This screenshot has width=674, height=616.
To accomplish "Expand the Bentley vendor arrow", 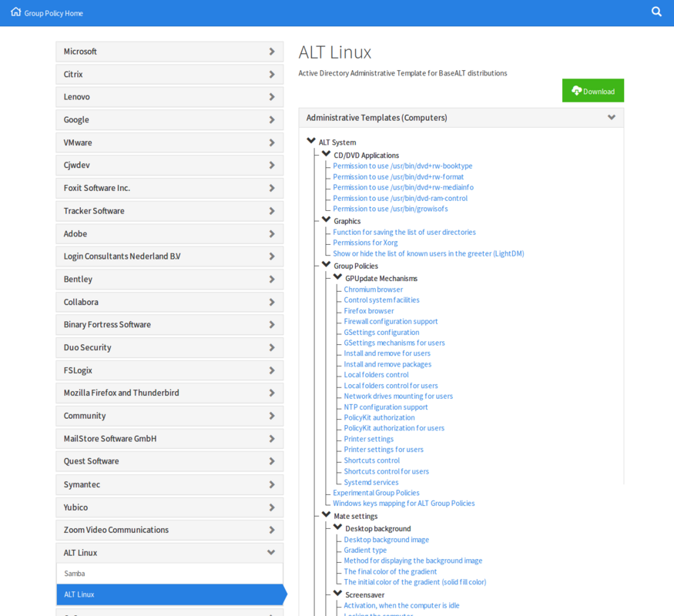I will click(272, 280).
